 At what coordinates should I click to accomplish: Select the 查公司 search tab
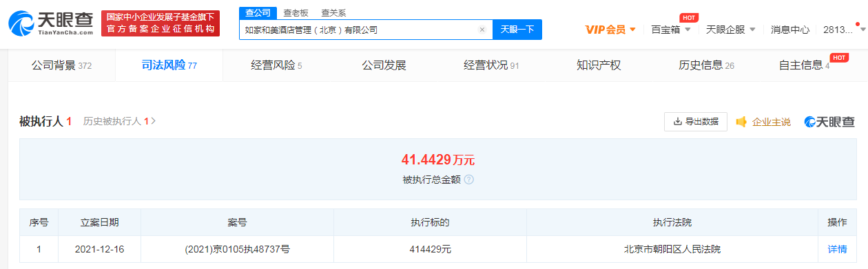click(x=258, y=12)
